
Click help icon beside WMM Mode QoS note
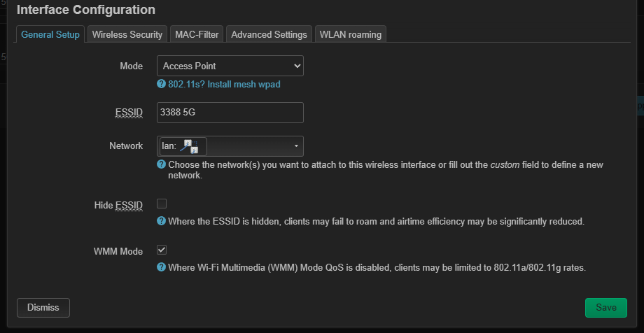pyautogui.click(x=162, y=267)
